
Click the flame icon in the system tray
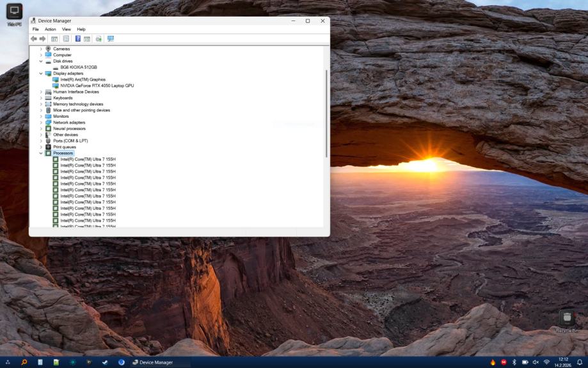pos(493,362)
